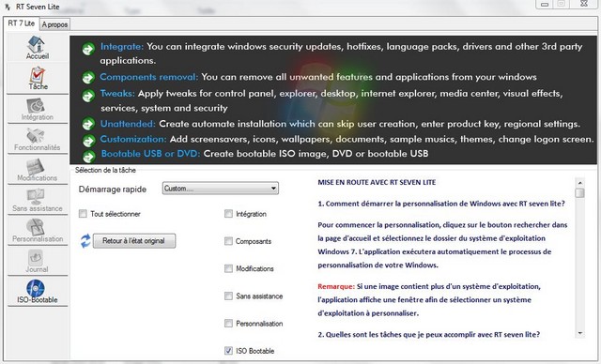Image resolution: width=601 pixels, height=364 pixels.
Task: Click the 'Sélection de la tâche' group label
Action: point(105,170)
